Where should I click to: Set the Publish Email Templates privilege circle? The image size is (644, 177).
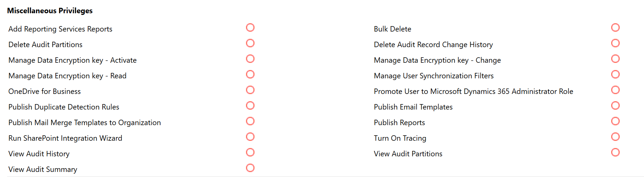tap(615, 105)
